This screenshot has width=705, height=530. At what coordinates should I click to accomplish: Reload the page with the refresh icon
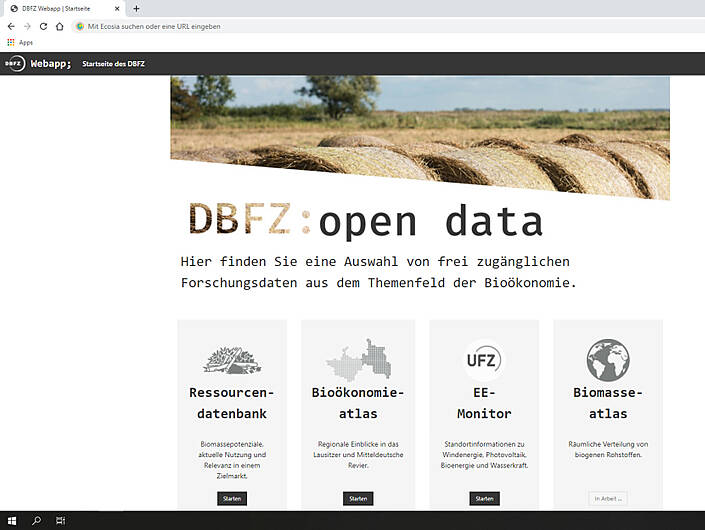[43, 26]
